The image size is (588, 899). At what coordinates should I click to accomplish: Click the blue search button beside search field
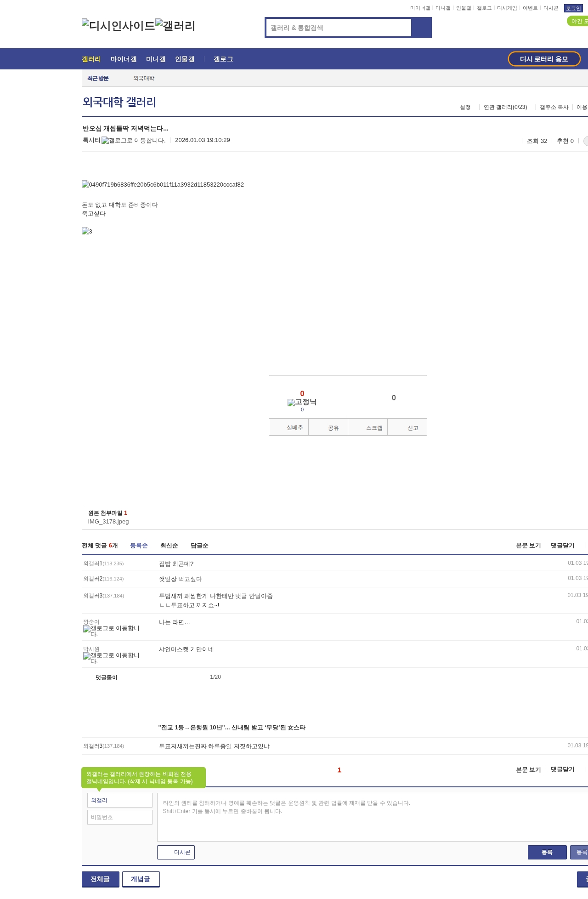click(x=421, y=28)
